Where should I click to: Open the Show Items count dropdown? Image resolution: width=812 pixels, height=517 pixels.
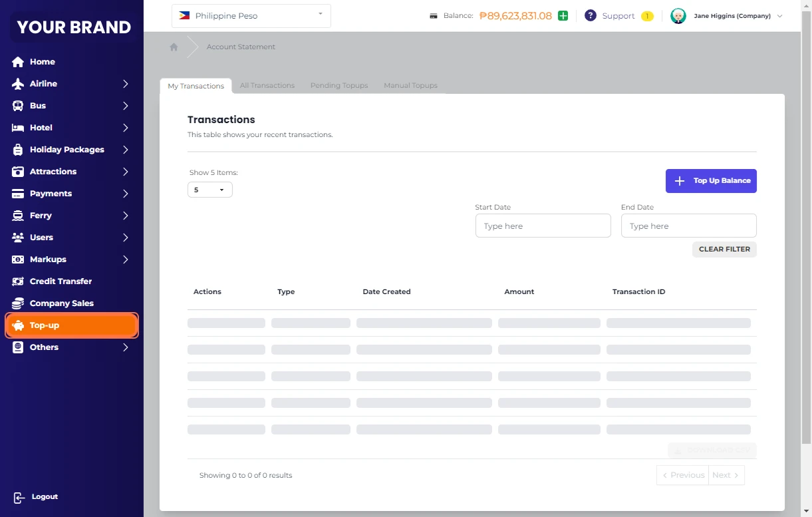209,190
